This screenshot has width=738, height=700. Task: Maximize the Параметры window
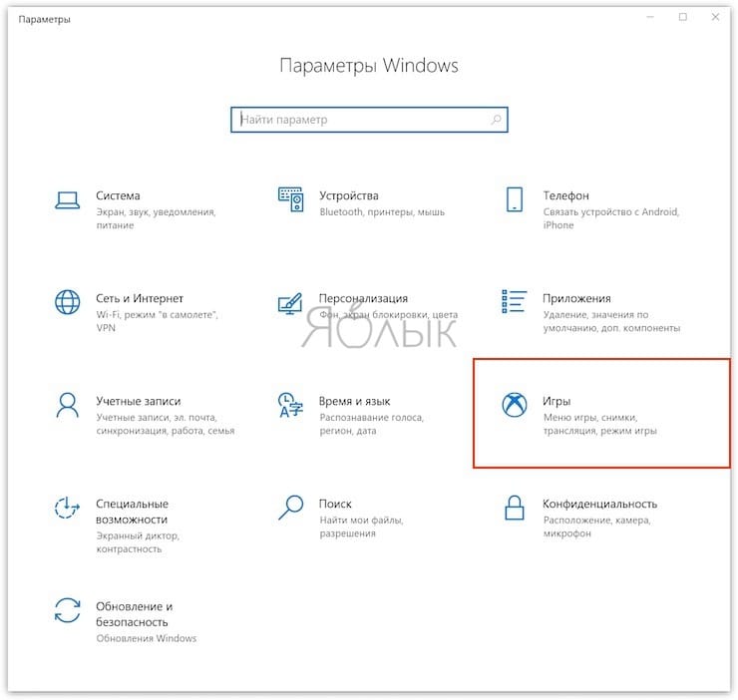coord(683,17)
